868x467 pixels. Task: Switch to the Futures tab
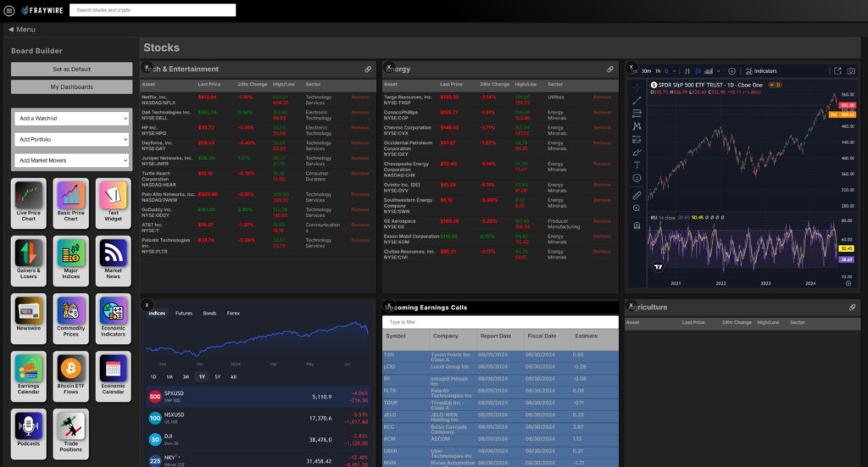tap(184, 314)
